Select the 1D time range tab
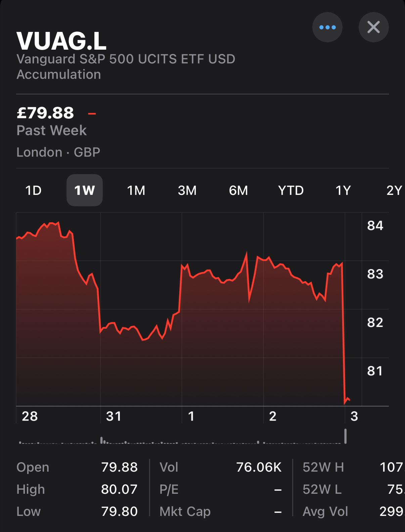 pos(33,191)
